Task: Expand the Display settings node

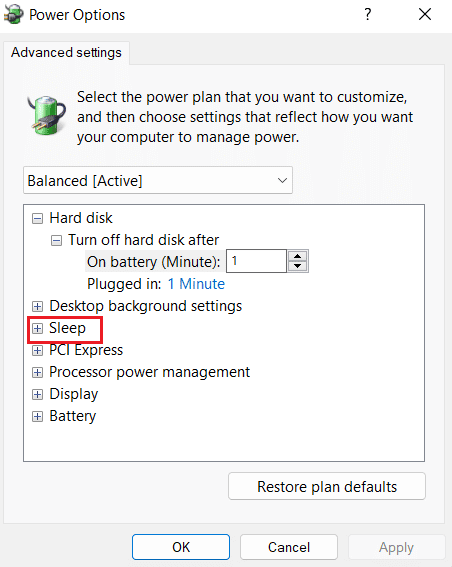Action: 37,395
